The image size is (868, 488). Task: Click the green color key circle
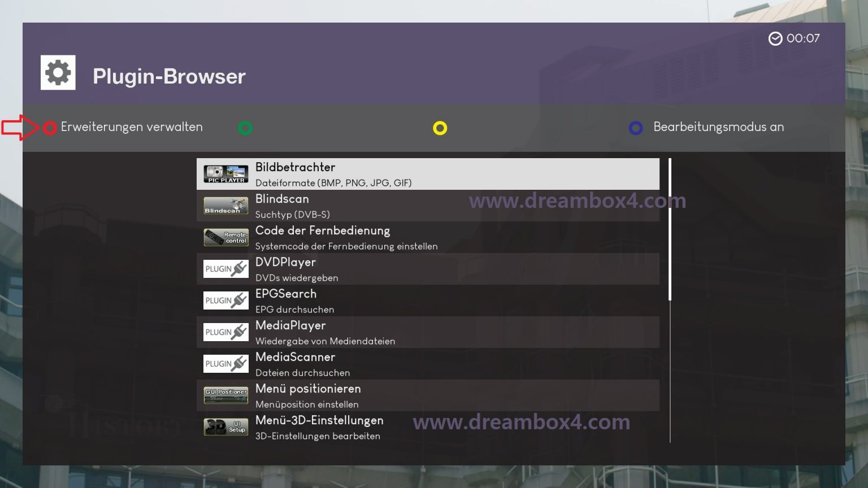[245, 128]
